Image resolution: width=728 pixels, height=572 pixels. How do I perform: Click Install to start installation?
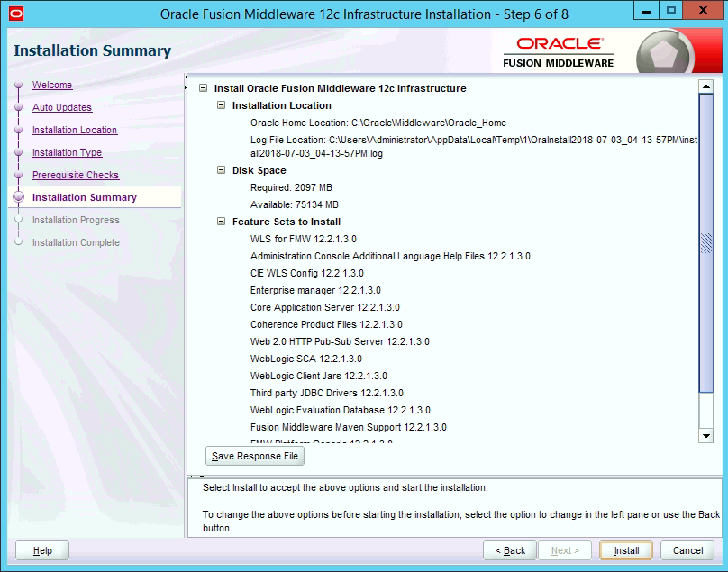coord(625,550)
